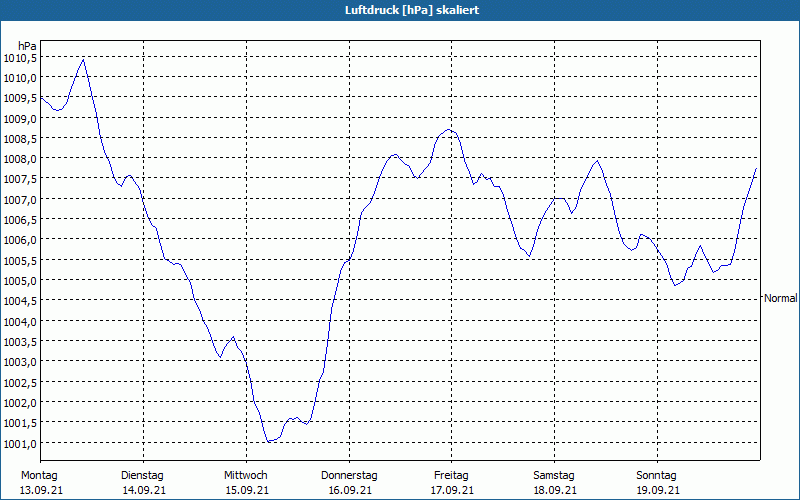Click the y-axis value 1009,0
800x500 pixels.
(x=20, y=118)
